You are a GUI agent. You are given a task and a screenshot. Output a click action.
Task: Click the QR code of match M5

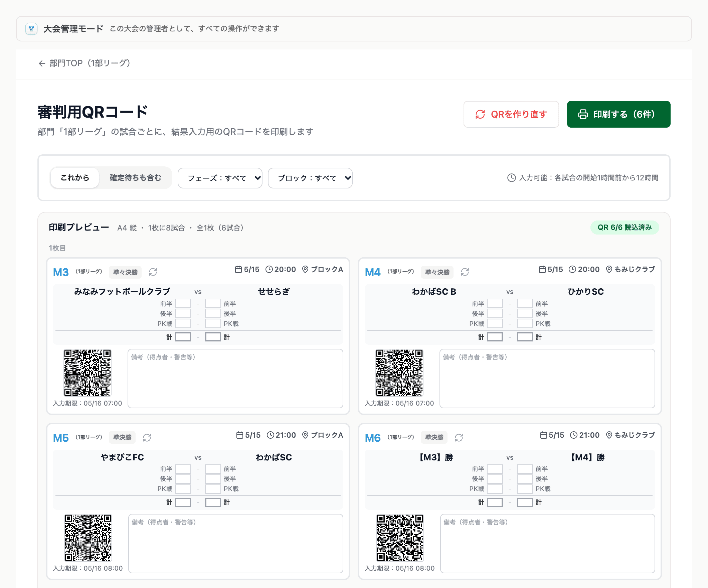point(88,538)
